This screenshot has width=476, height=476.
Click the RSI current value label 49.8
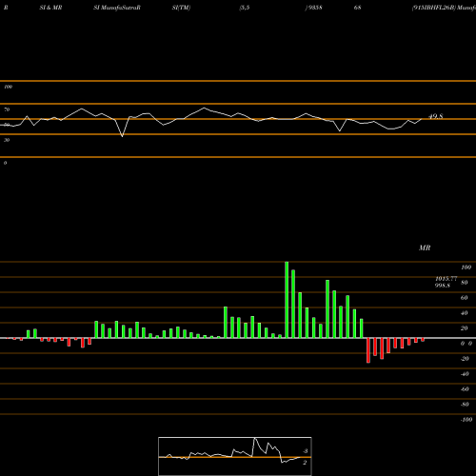[436, 116]
